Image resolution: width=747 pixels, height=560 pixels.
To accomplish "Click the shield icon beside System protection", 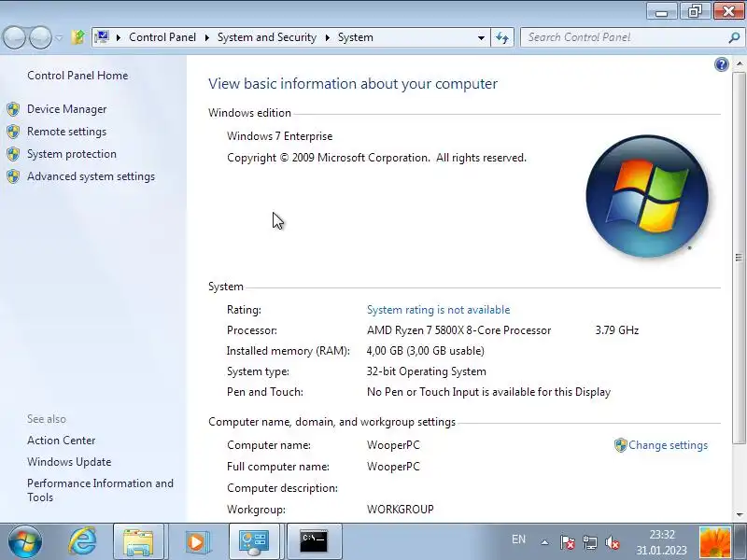I will tap(13, 154).
